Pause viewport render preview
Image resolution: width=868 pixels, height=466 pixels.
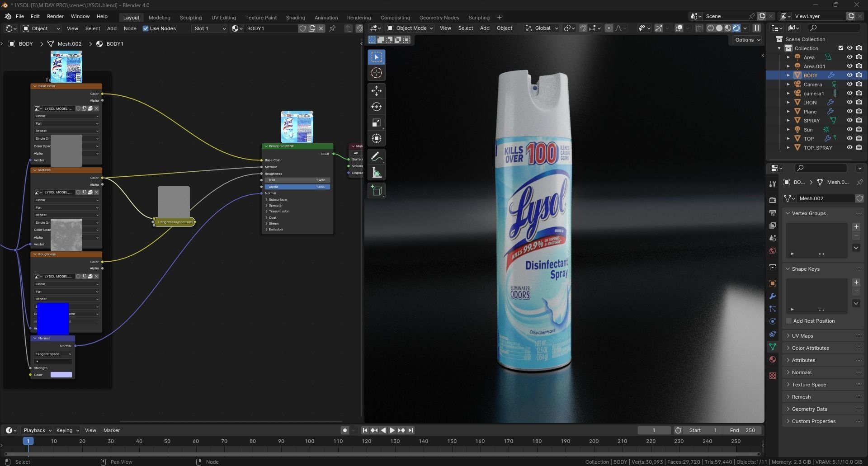click(x=756, y=28)
